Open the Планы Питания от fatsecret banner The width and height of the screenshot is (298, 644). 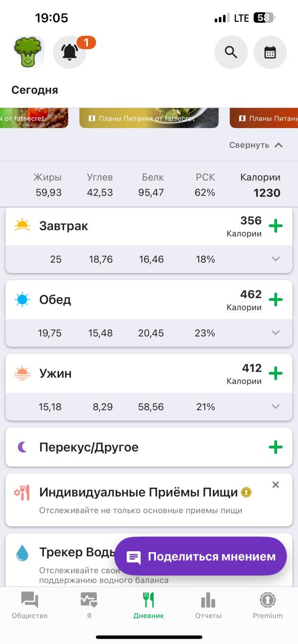149,118
